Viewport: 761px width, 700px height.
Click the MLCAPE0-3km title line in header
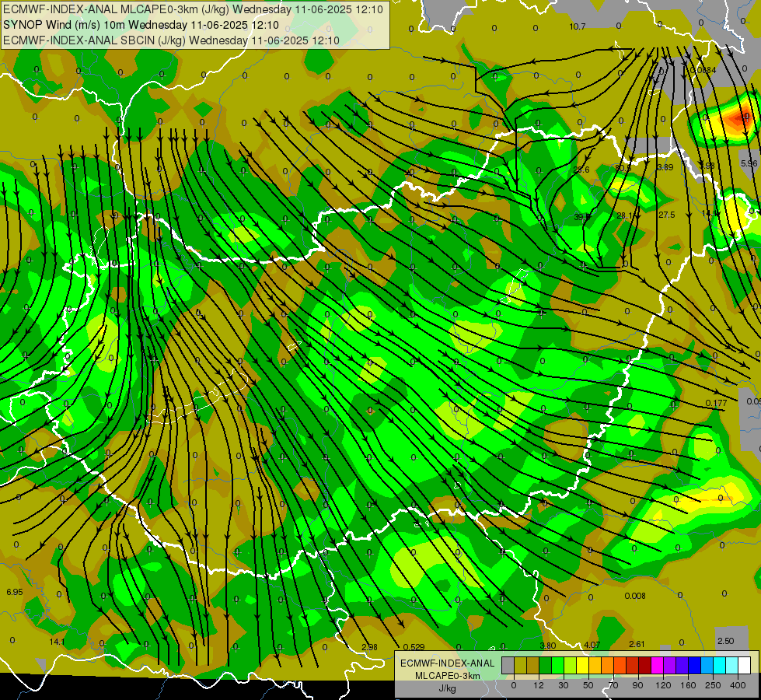[193, 9]
